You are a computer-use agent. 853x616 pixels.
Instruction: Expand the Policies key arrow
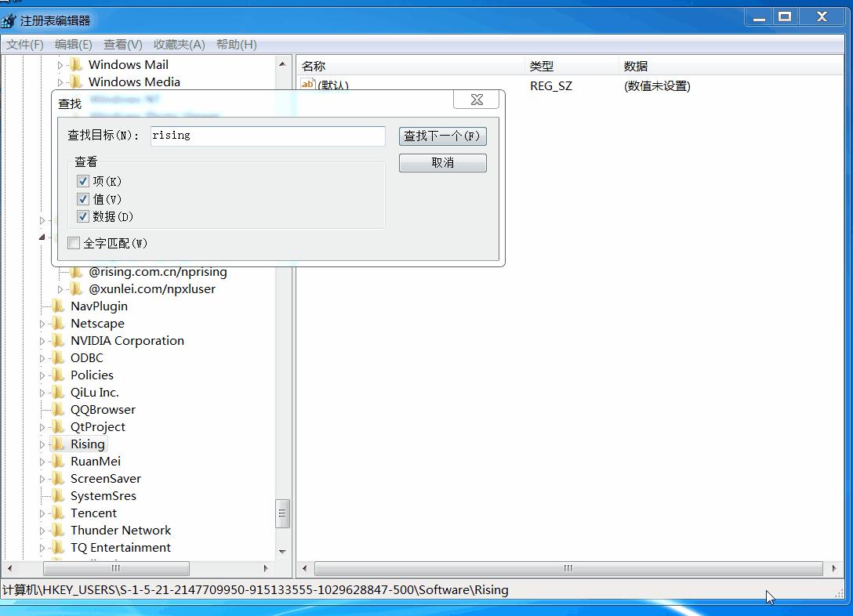42,375
